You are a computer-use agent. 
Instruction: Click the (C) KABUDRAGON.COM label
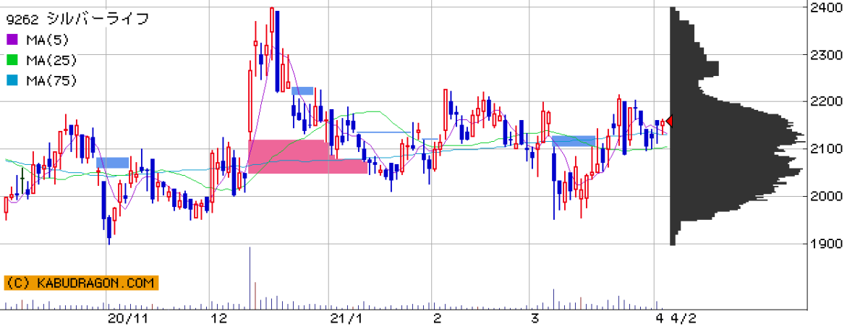81,283
